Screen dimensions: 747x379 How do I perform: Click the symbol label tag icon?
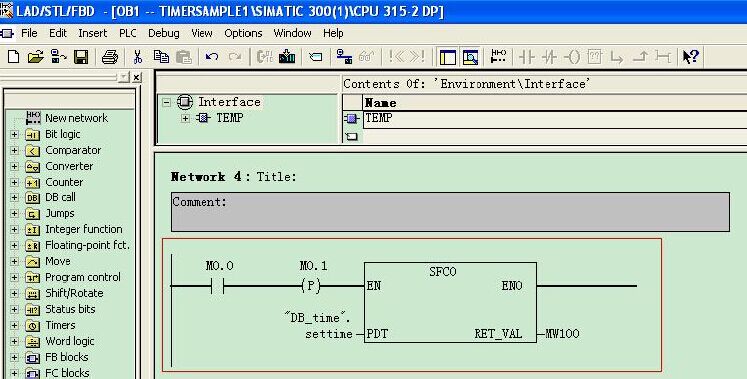315,58
